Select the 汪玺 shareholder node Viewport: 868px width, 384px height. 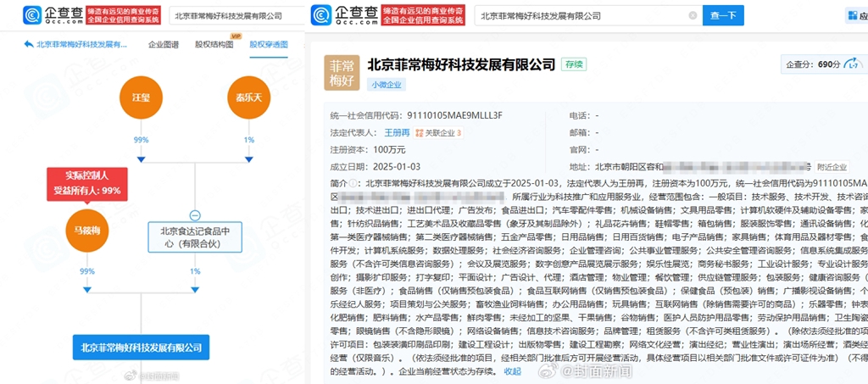click(142, 98)
